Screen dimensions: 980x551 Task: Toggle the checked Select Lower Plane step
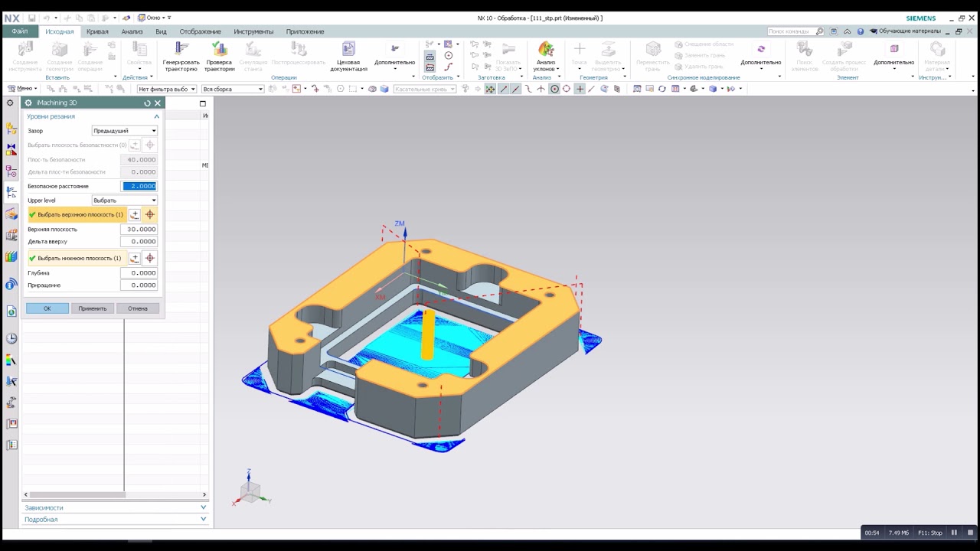point(76,259)
